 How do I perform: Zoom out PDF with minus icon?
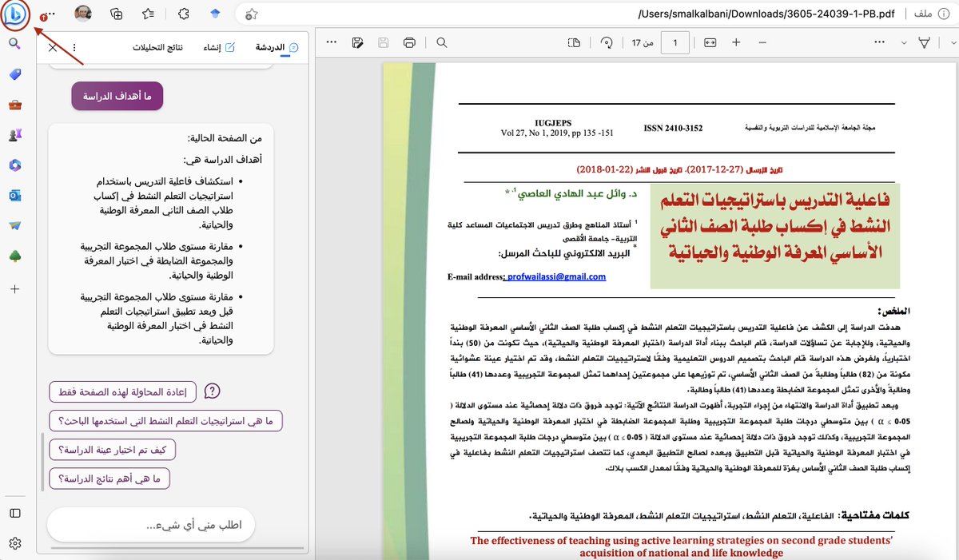[762, 42]
